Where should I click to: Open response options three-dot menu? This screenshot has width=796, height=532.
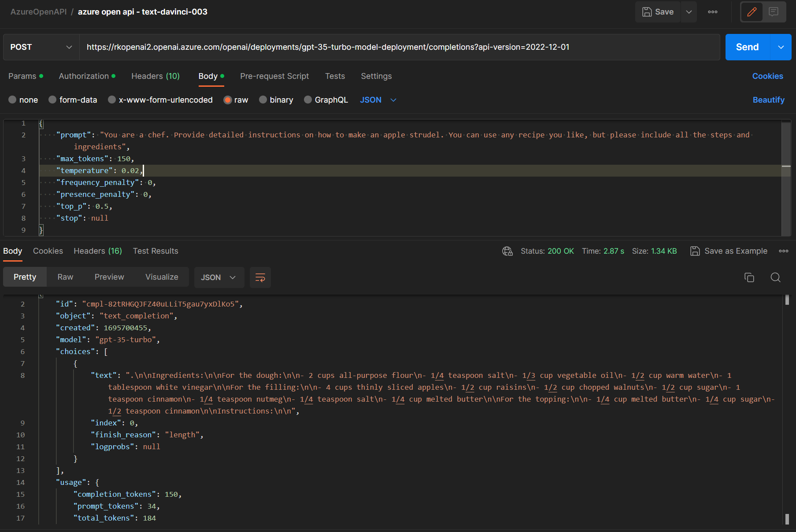(x=783, y=251)
